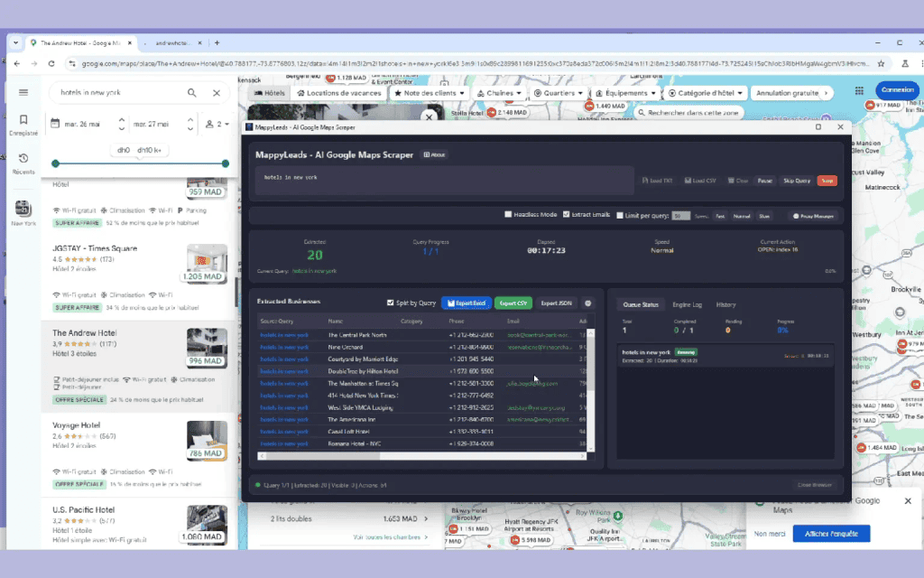Click the 1.484 MAD map marker

tap(877, 448)
